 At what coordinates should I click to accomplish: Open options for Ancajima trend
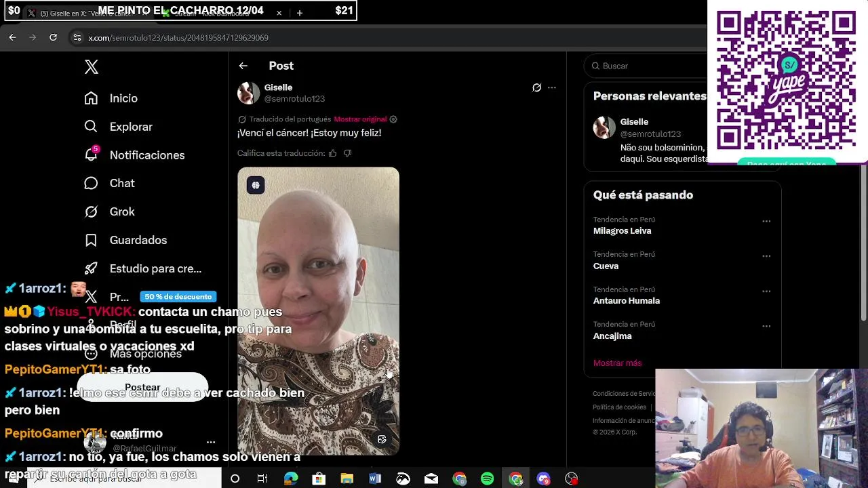pos(766,326)
